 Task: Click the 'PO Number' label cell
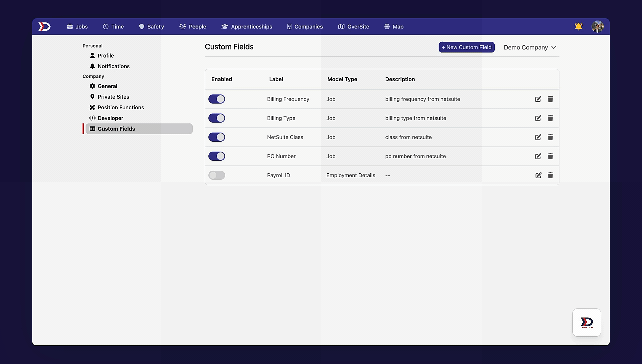tap(281, 156)
